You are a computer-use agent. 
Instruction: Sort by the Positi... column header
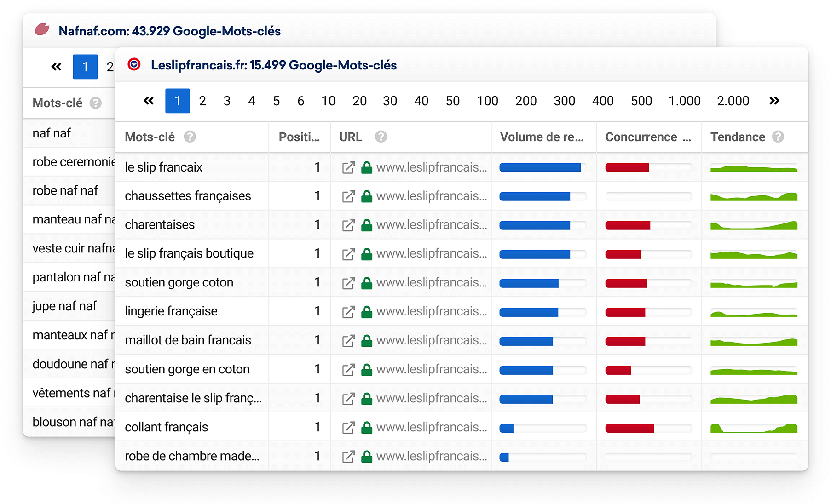(299, 137)
